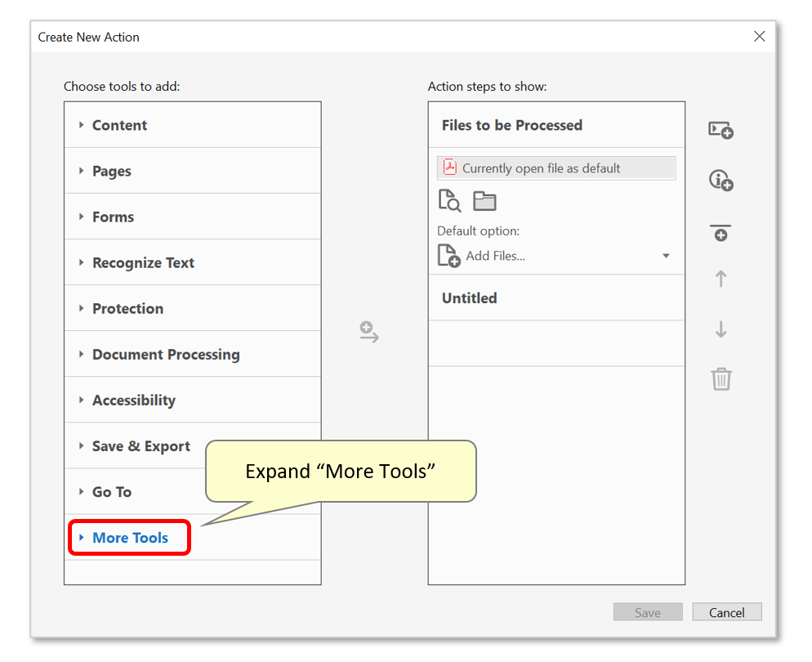
Task: Click the add divider icon
Action: (721, 233)
